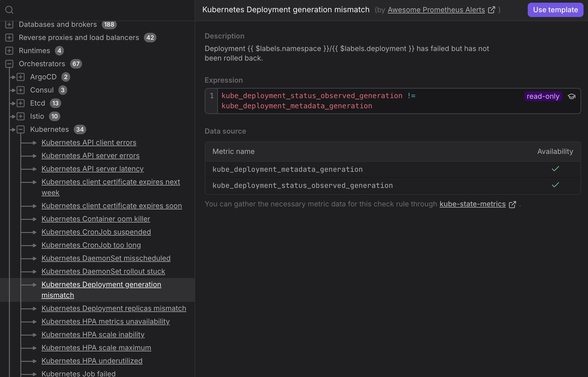This screenshot has width=588, height=377.
Task: Click external link icon beside kube-state-metrics
Action: click(512, 204)
